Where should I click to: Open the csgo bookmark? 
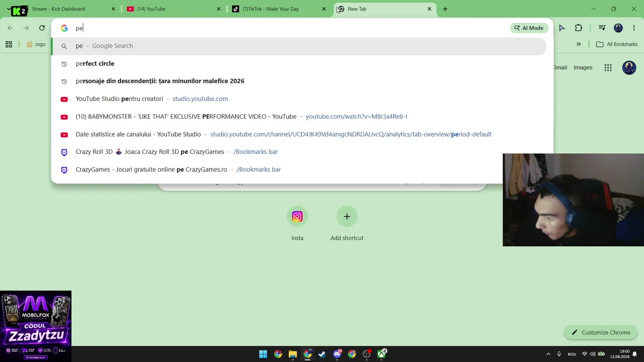[x=36, y=44]
